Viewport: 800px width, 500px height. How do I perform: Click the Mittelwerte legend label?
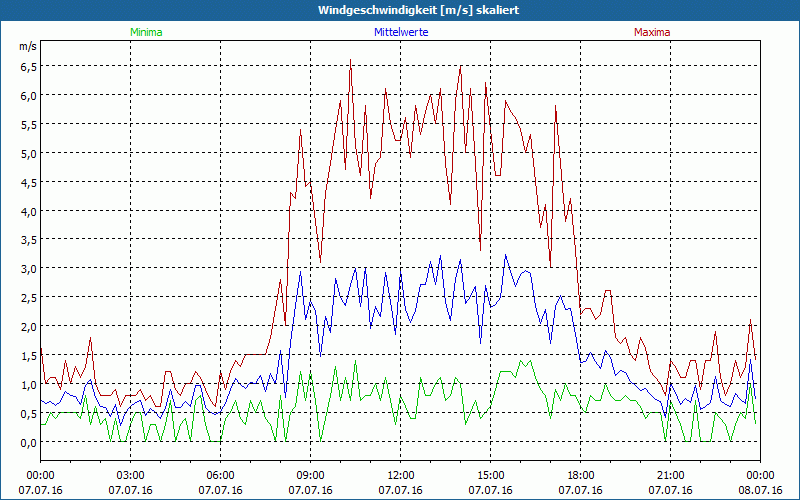(401, 32)
